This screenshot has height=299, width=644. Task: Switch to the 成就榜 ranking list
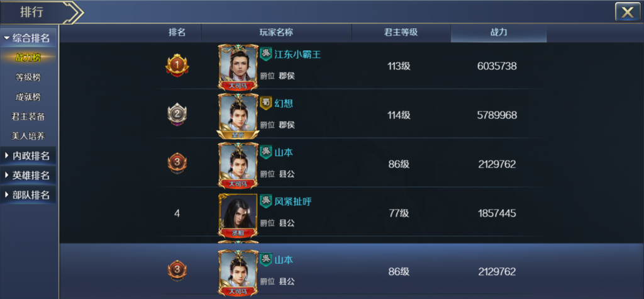28,97
